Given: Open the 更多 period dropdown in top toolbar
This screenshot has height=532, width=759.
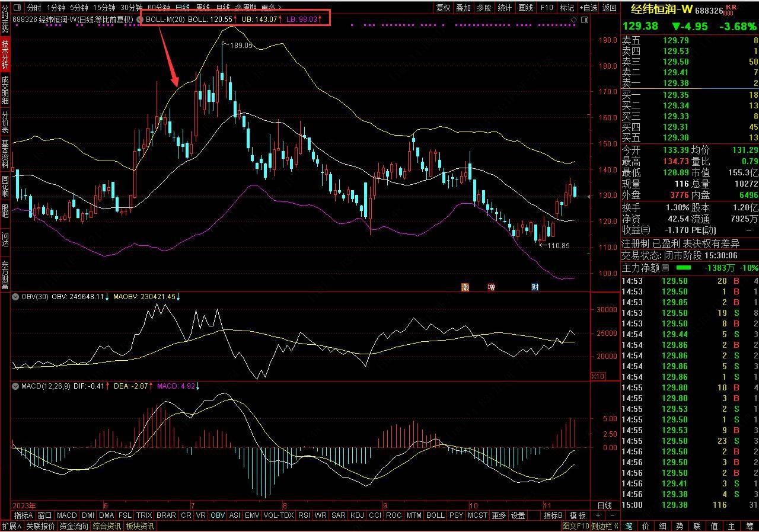Looking at the screenshot, I should [x=270, y=8].
